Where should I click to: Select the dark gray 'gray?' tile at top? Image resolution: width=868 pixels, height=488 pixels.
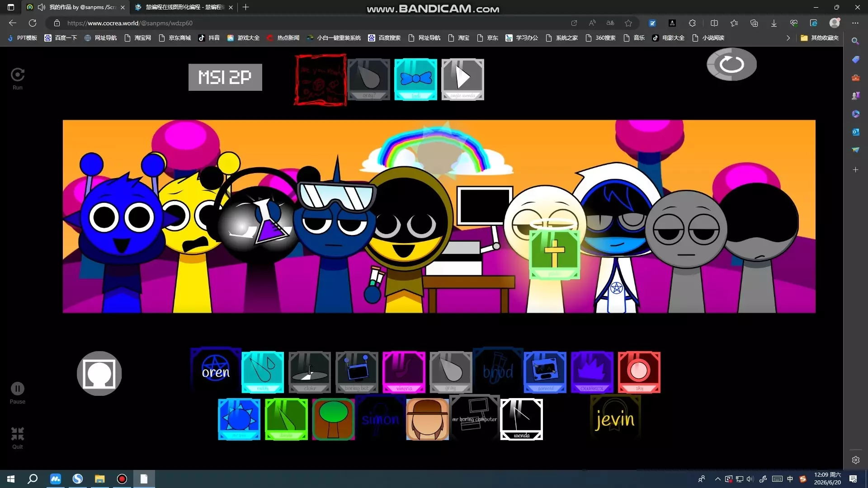pos(368,79)
